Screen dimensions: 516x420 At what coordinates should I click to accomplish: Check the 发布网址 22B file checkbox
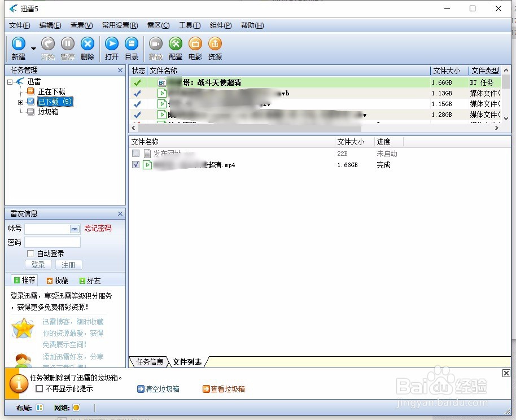click(135, 154)
